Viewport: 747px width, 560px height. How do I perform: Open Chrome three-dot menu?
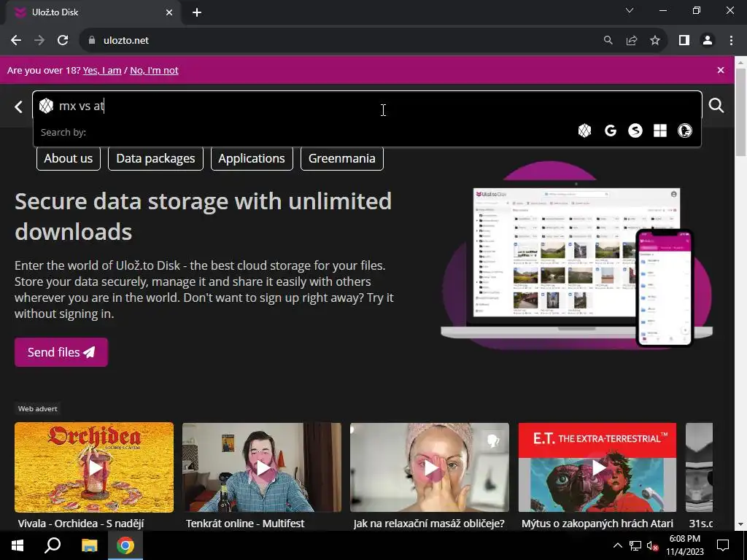pos(731,41)
